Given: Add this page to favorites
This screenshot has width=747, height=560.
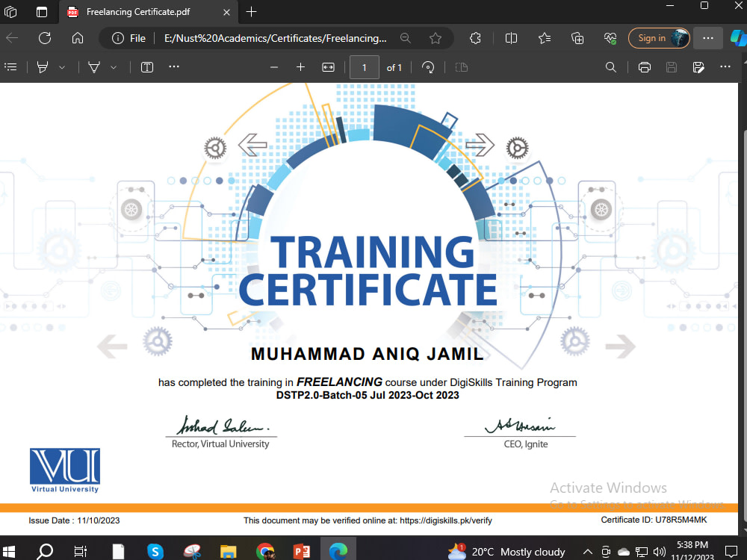Looking at the screenshot, I should click(435, 38).
